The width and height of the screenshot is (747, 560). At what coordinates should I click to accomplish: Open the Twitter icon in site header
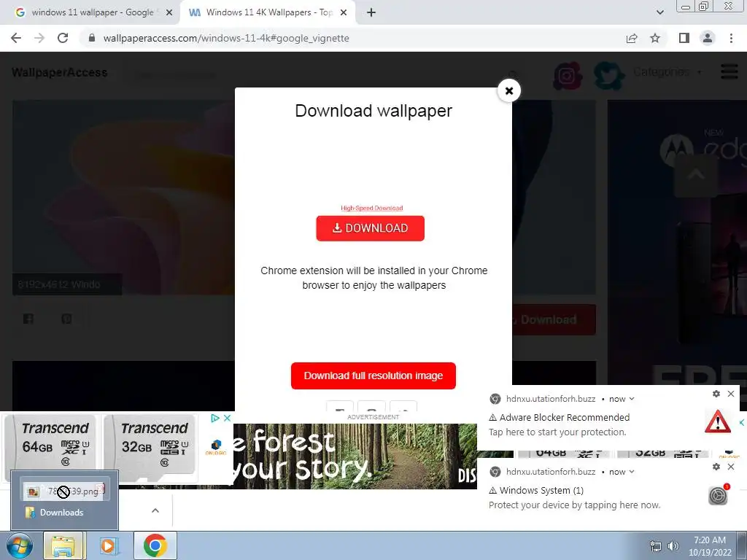[609, 76]
